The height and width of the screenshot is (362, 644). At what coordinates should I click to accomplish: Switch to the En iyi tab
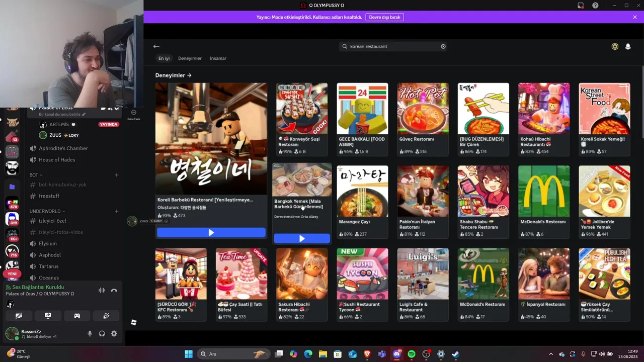[x=164, y=58]
